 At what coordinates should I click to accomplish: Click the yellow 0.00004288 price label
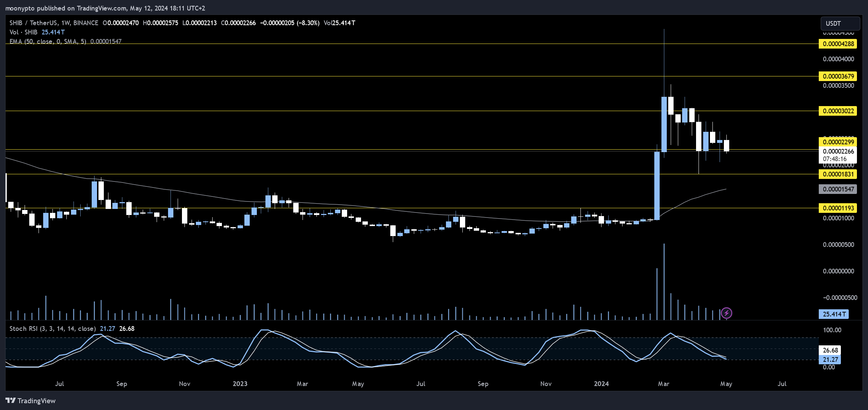[838, 44]
